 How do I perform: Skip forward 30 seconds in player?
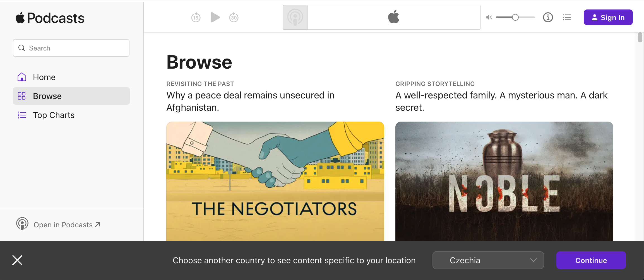tap(234, 18)
